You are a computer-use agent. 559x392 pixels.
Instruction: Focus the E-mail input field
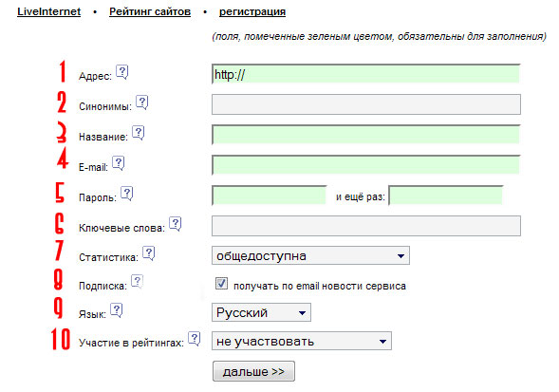click(366, 165)
